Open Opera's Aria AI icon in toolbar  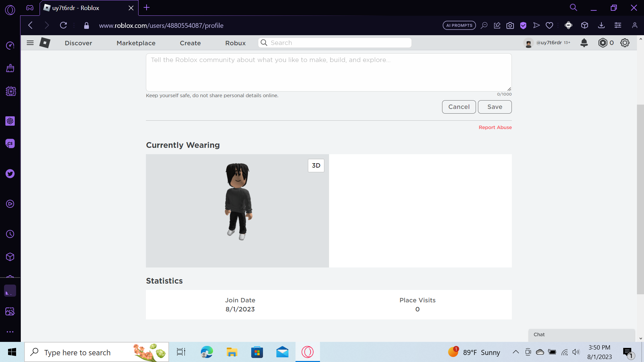pos(569,25)
